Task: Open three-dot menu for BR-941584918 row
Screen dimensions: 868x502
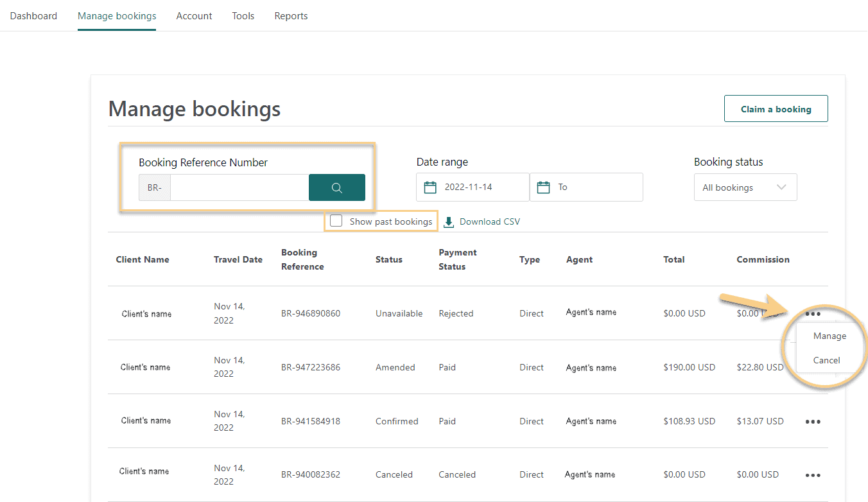Action: [x=813, y=422]
